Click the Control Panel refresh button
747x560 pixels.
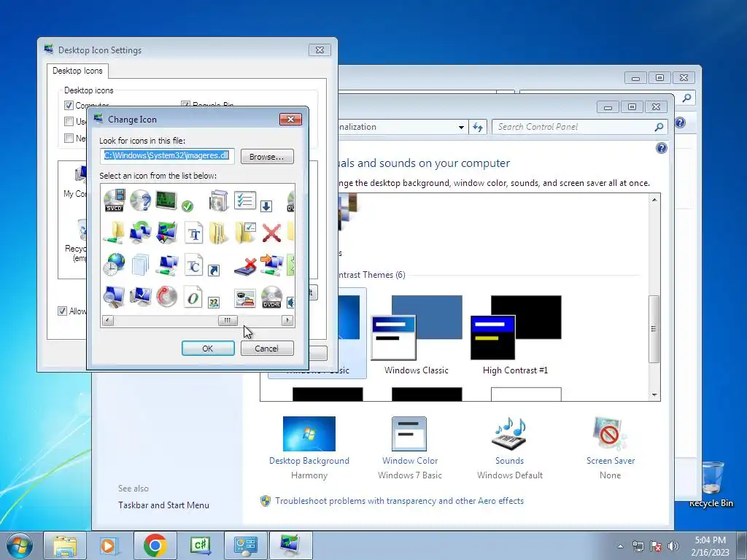(478, 127)
